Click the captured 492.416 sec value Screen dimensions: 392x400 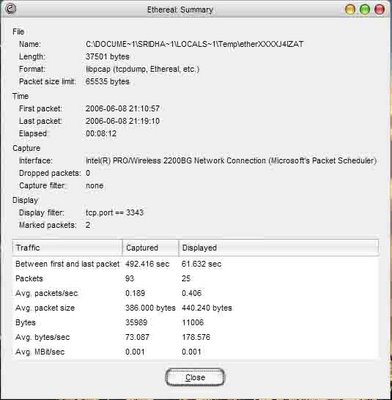(147, 264)
